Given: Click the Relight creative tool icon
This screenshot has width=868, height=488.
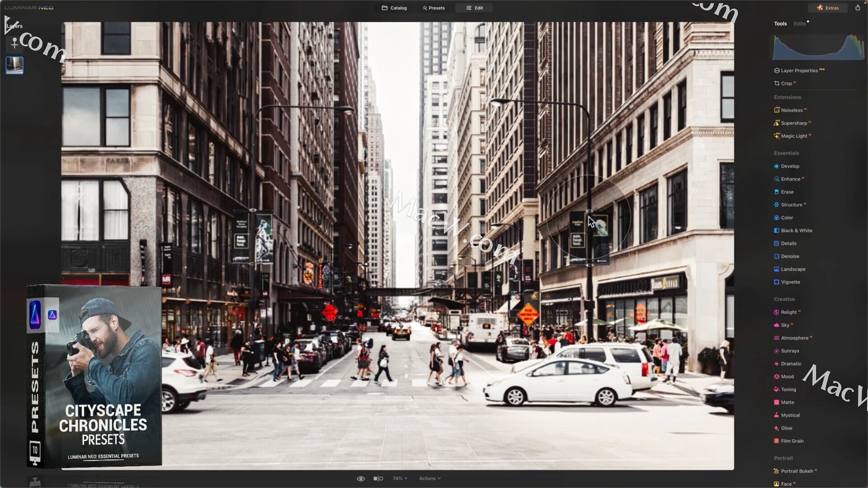Looking at the screenshot, I should click(x=776, y=312).
